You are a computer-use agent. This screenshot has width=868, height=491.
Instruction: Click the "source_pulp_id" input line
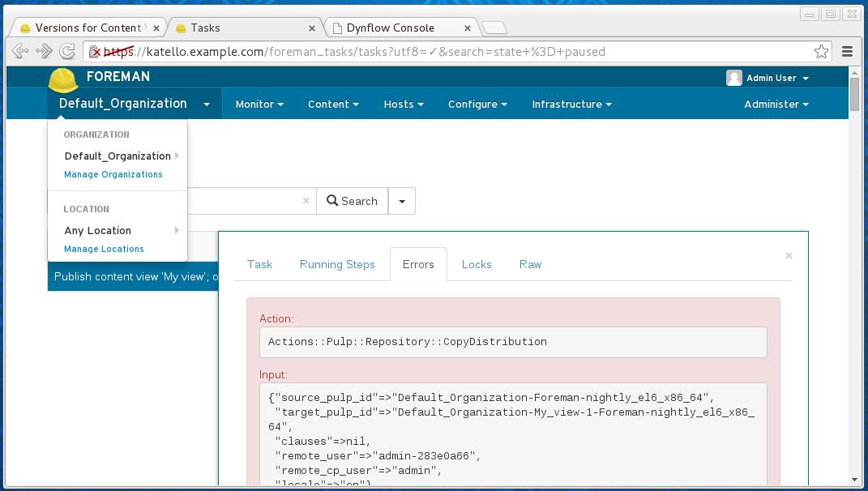(x=492, y=398)
